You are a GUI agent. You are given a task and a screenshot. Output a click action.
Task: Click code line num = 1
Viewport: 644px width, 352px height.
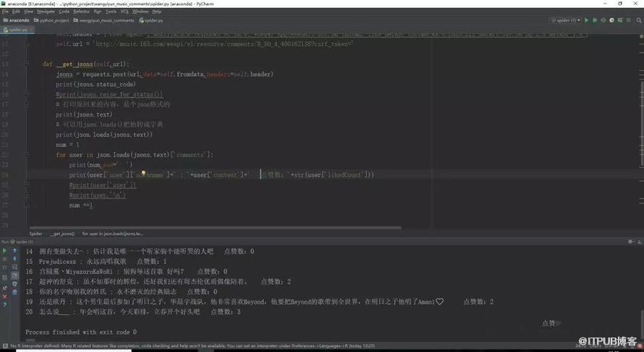tap(68, 145)
